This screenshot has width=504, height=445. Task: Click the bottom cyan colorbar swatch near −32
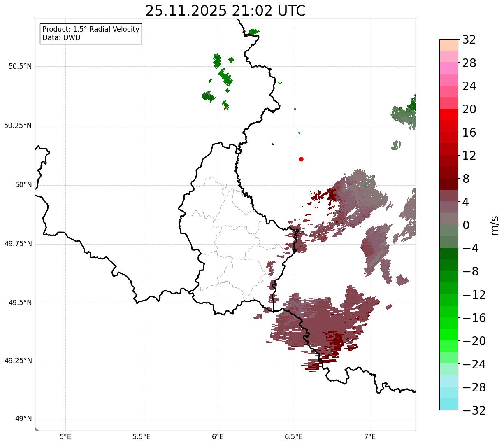point(449,404)
